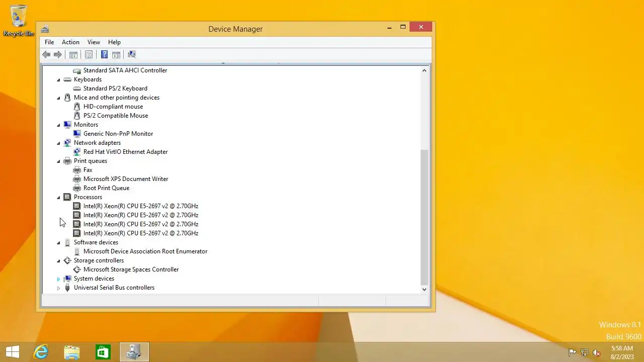The image size is (644, 362).
Task: Click the Standard PS/2 Keyboard device icon
Action: pos(77,88)
